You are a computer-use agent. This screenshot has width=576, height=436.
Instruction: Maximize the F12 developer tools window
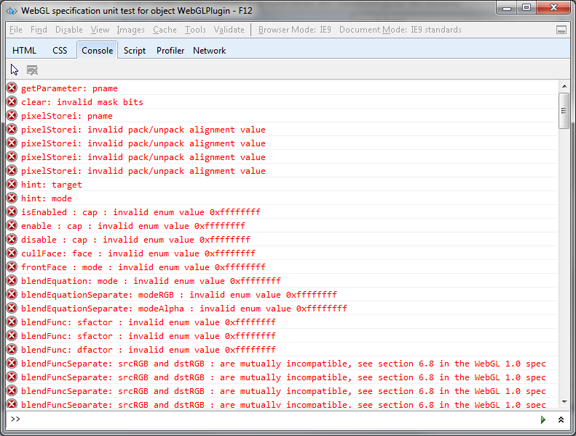point(526,8)
